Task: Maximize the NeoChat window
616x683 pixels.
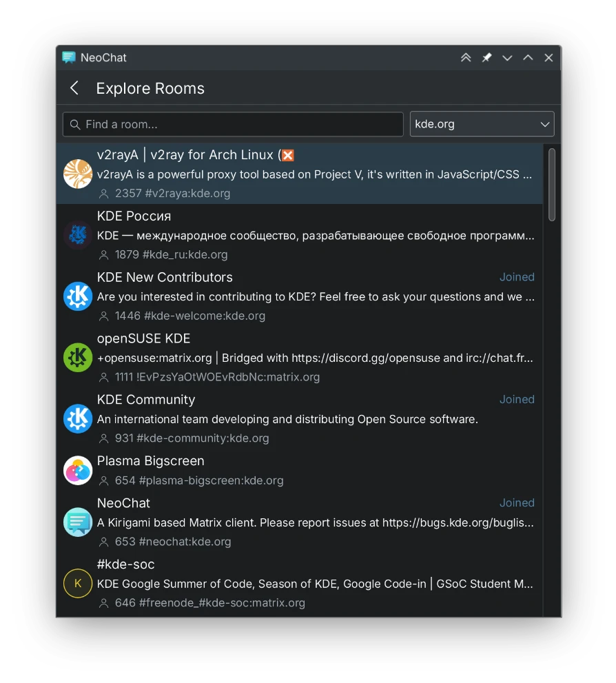Action: pyautogui.click(x=528, y=57)
